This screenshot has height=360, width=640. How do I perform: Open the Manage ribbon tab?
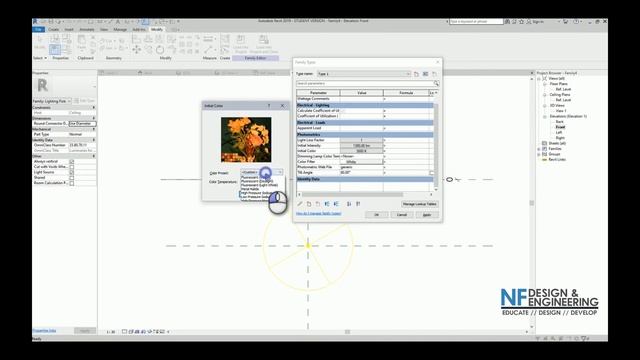tap(120, 29)
